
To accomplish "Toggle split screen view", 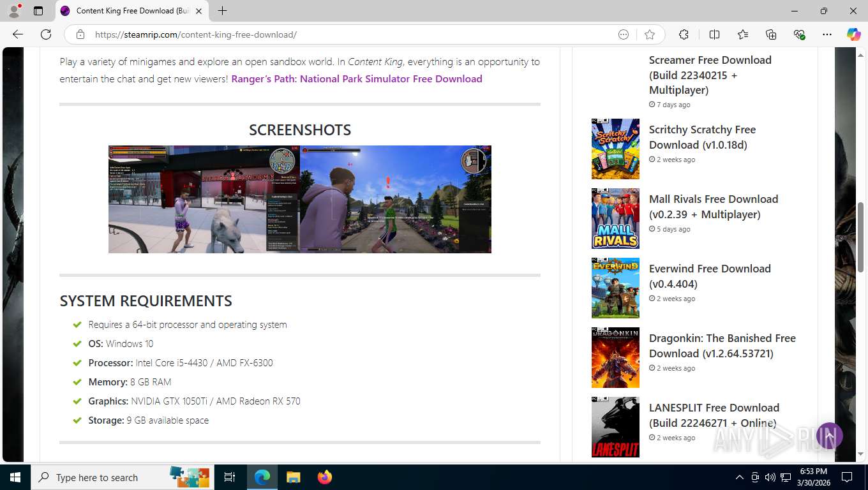I will [714, 34].
